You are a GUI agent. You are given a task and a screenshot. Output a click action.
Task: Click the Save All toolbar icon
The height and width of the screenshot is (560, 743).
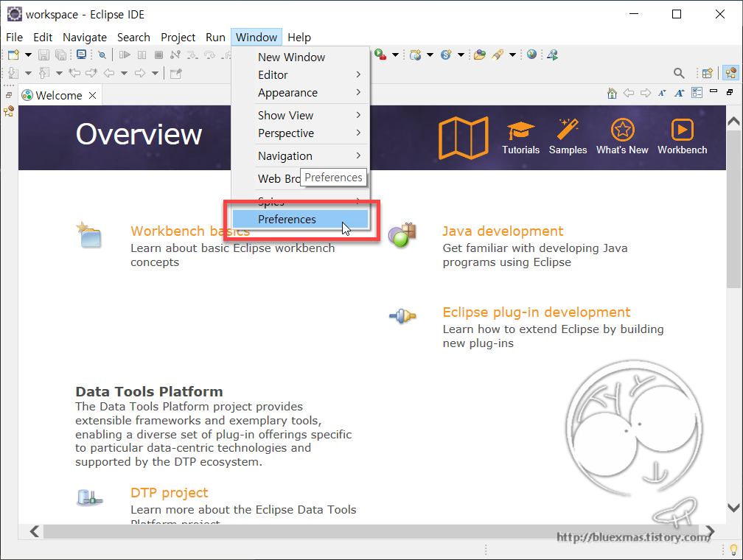pos(60,55)
